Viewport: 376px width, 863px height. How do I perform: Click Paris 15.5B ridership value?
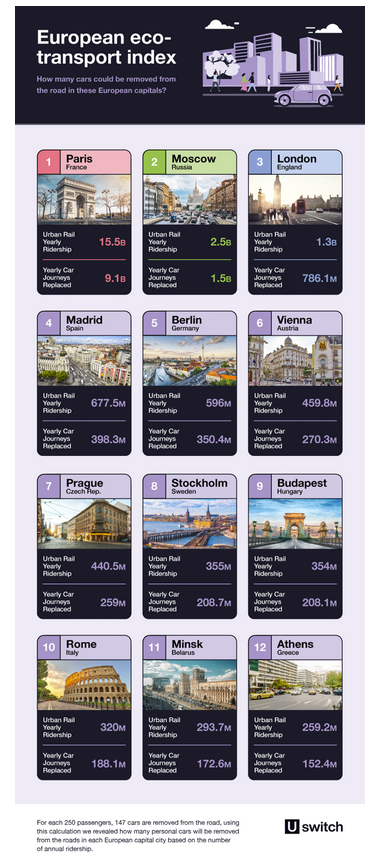click(x=112, y=242)
